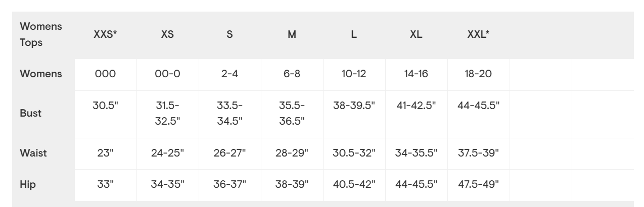
Task: Select the 47.5-49" hip measurement
Action: click(x=478, y=185)
